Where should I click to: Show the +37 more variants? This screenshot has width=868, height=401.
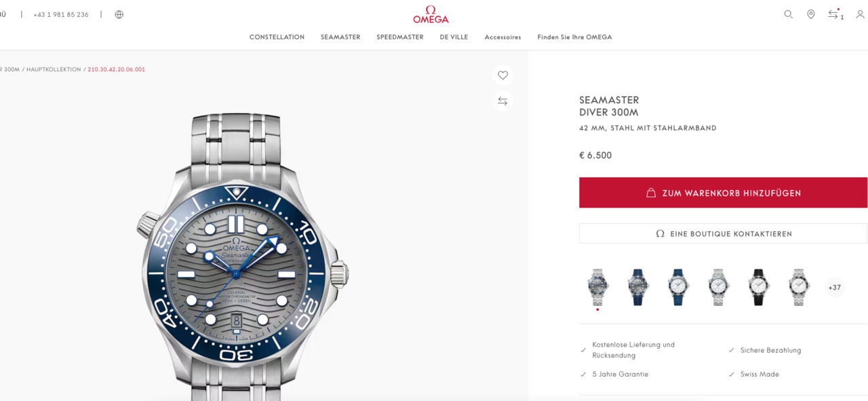[835, 288]
